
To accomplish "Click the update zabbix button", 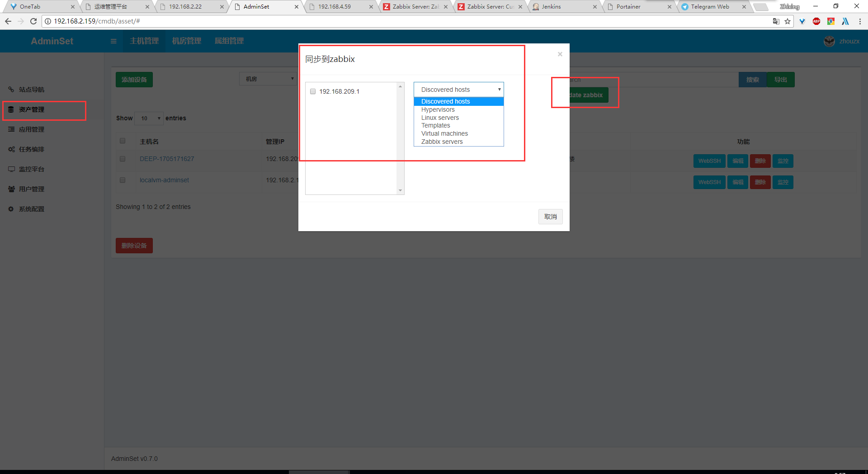I will 588,95.
